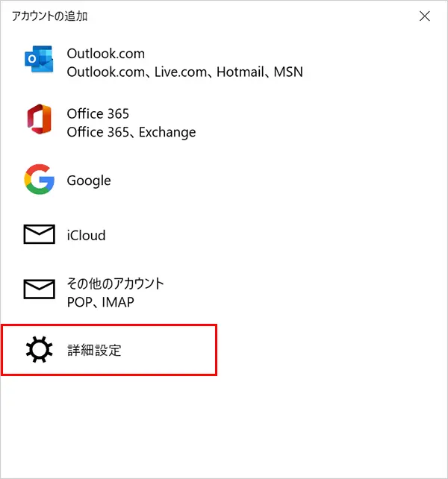Viewport: 448px width, 479px height.
Task: Choose the Outlook.com account option
Action: tap(224, 63)
